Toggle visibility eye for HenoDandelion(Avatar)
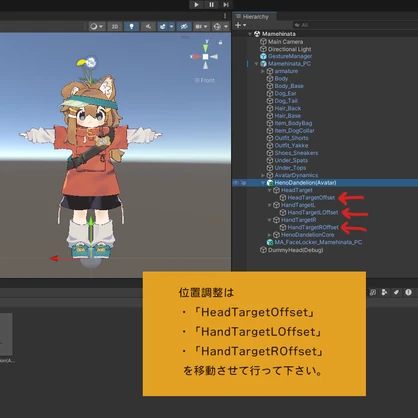Image resolution: width=418 pixels, height=418 pixels. click(236, 183)
